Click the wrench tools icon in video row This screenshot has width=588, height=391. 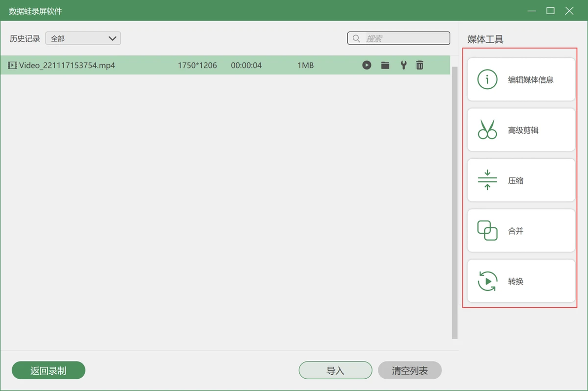(404, 65)
